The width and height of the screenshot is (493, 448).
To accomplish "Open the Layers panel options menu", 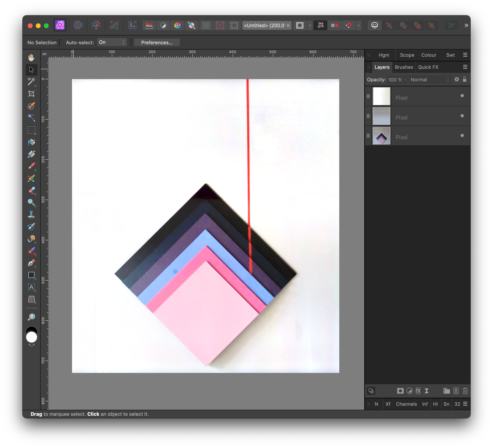I will click(465, 67).
